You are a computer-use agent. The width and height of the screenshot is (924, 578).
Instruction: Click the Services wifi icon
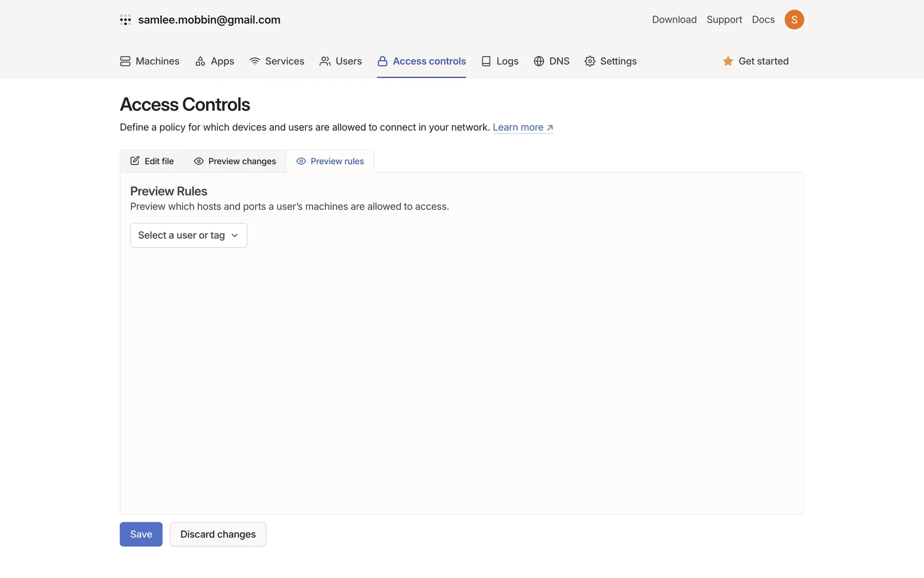click(x=255, y=61)
